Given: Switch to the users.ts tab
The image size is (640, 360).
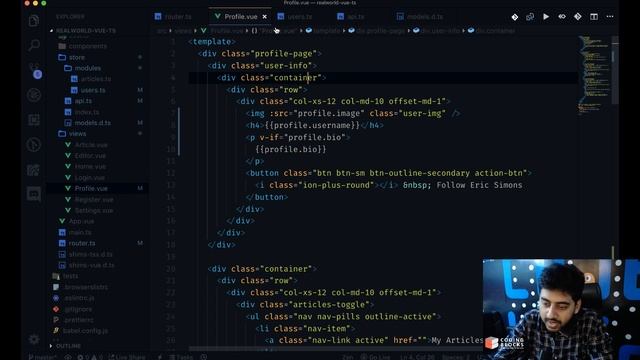Looking at the screenshot, I should [x=295, y=17].
